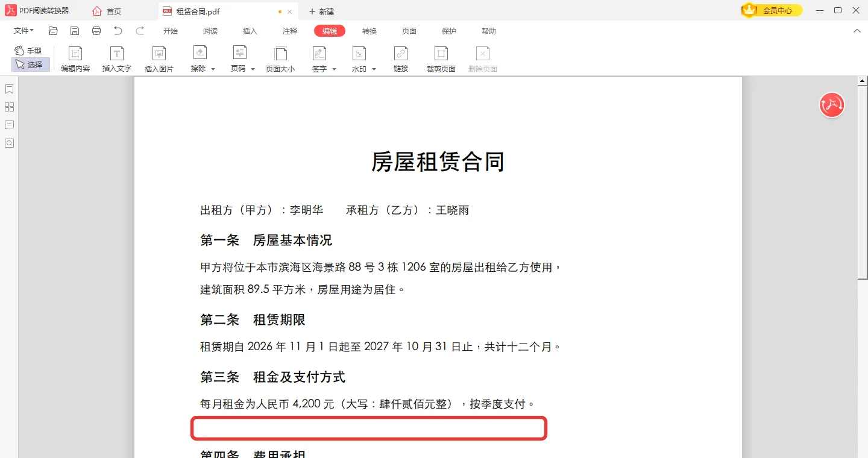This screenshot has height=458, width=868.
Task: Open the 插入 ribbon tab
Action: click(250, 31)
